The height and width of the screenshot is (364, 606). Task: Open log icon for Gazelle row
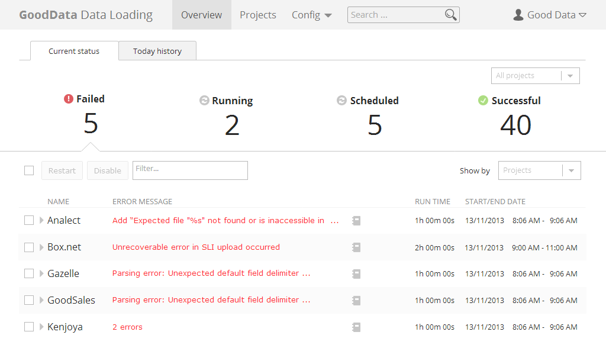pyautogui.click(x=356, y=274)
